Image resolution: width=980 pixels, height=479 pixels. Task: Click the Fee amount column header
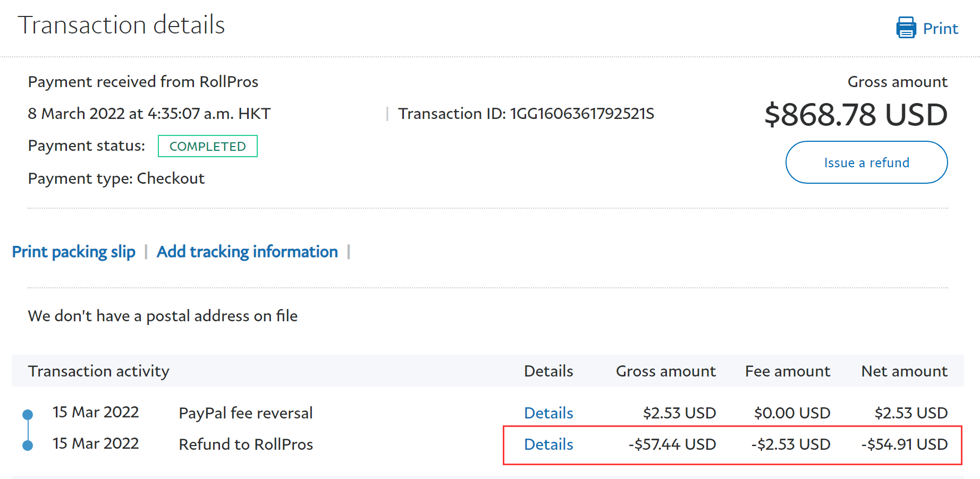[787, 371]
